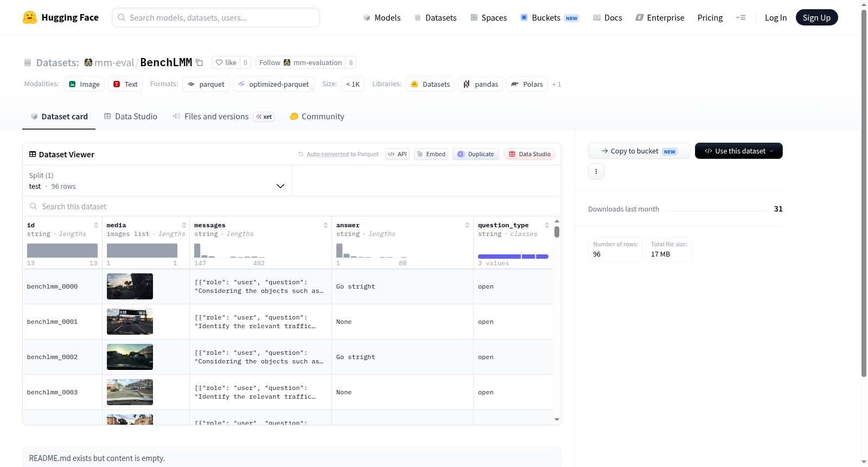The image size is (868, 467).
Task: Click Log In link
Action: pyautogui.click(x=776, y=17)
